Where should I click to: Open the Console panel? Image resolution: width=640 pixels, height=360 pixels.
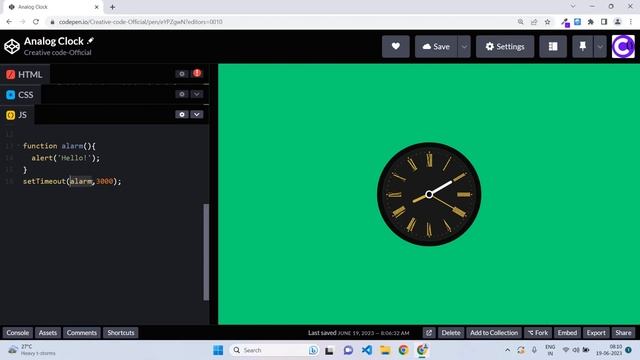click(18, 333)
